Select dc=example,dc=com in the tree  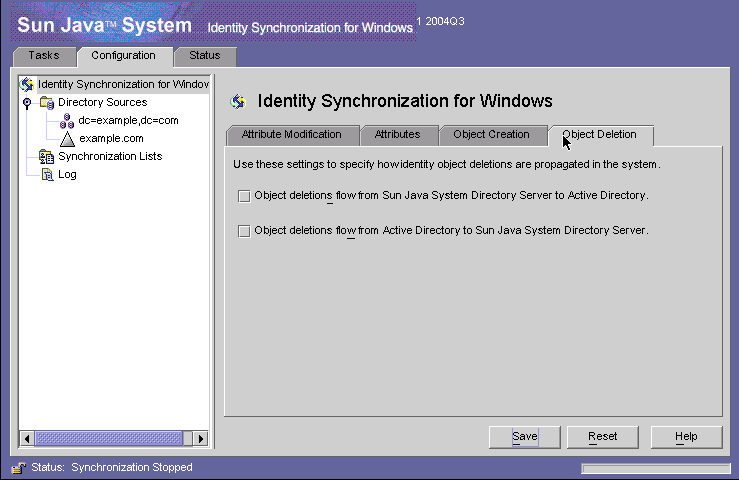click(x=129, y=121)
